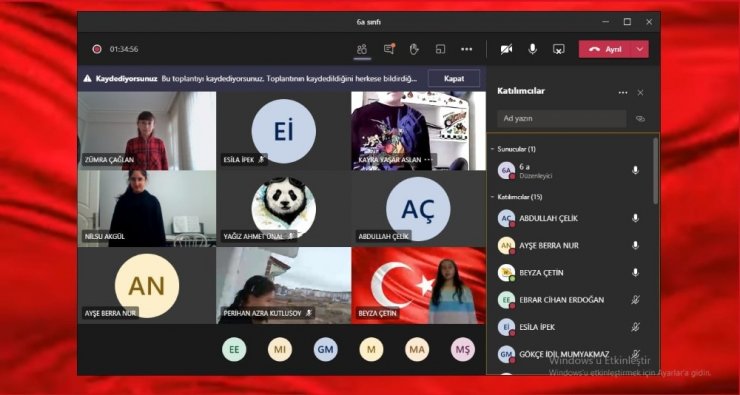Open the show participants icon

[362, 49]
